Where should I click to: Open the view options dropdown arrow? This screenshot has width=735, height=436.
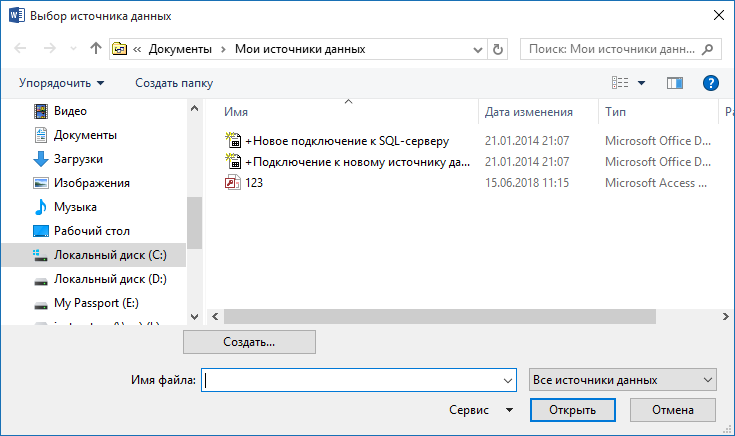[x=641, y=83]
